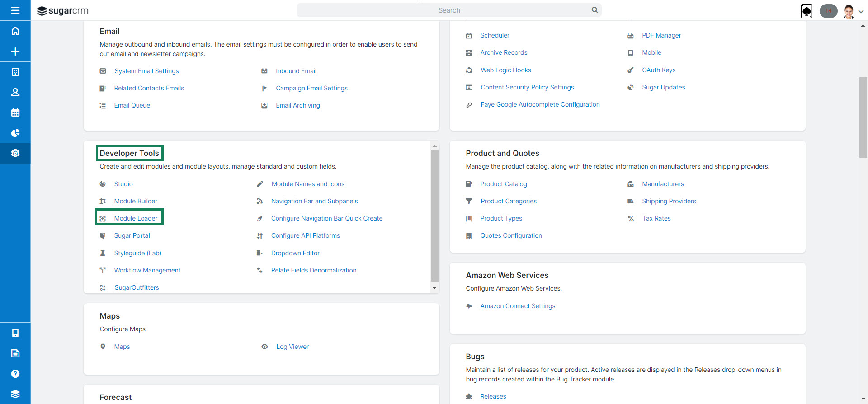Open the hamburger menu in sidebar
Viewport: 868px width, 404px height.
15,10
